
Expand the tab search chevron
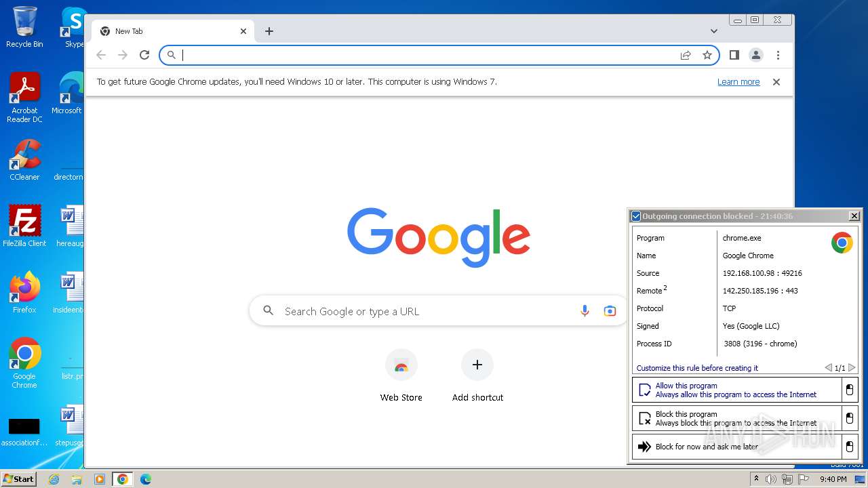[x=713, y=31]
